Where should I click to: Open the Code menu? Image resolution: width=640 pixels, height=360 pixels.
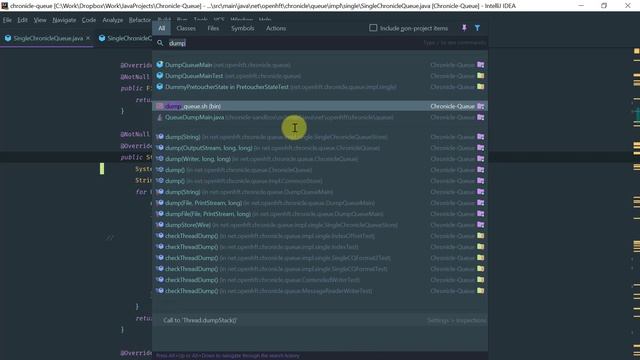click(89, 20)
